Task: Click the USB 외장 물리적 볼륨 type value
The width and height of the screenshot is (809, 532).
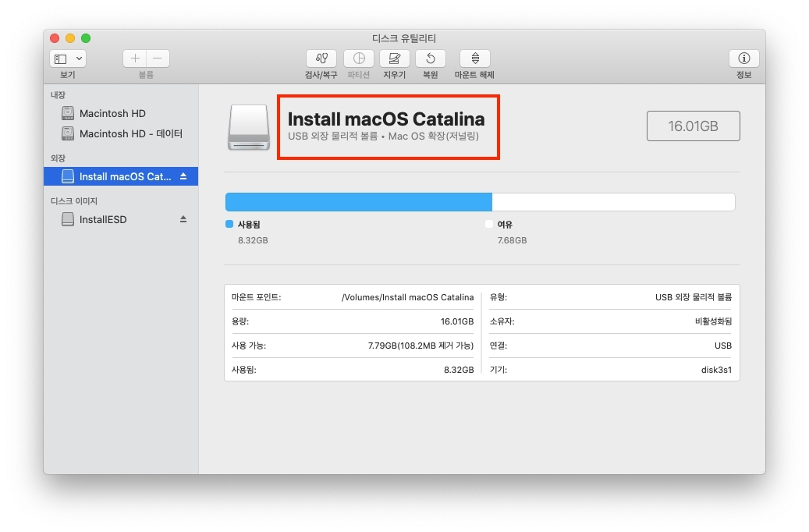Action: click(694, 297)
